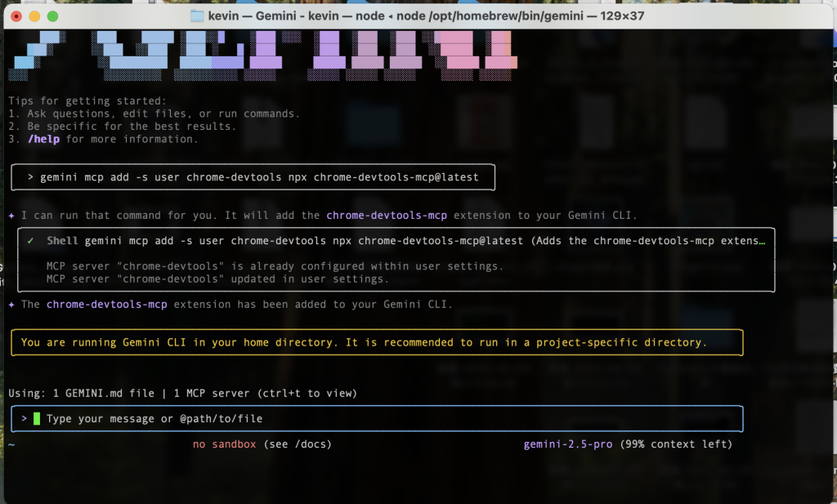
Task: Click tip "1. Ask questions, edit files, or run commands."
Action: click(154, 114)
